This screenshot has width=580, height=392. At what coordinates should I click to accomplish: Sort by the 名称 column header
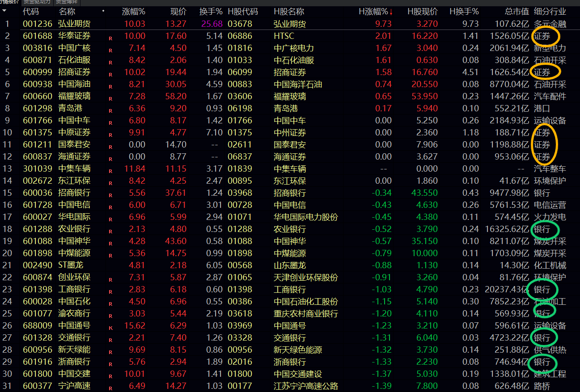(67, 12)
